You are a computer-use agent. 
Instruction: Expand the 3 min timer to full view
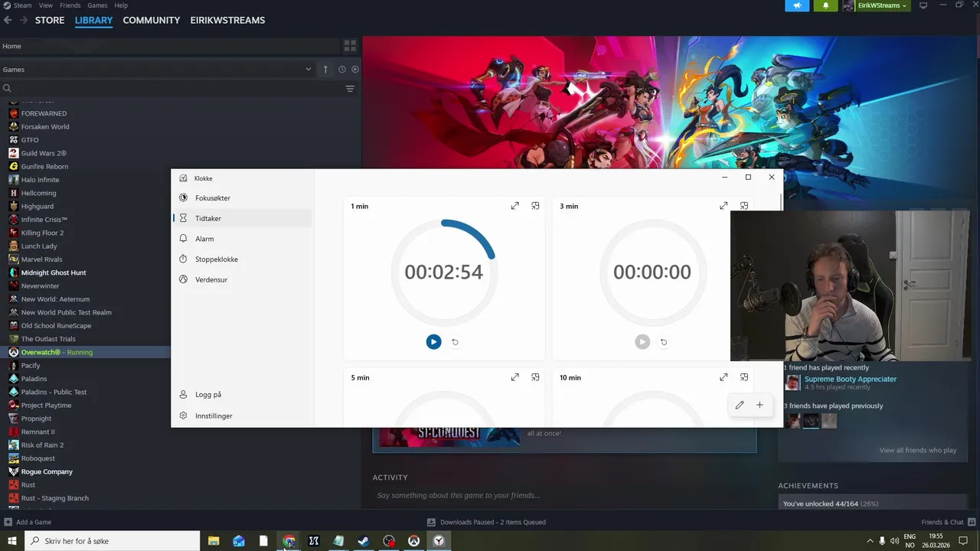pos(724,206)
